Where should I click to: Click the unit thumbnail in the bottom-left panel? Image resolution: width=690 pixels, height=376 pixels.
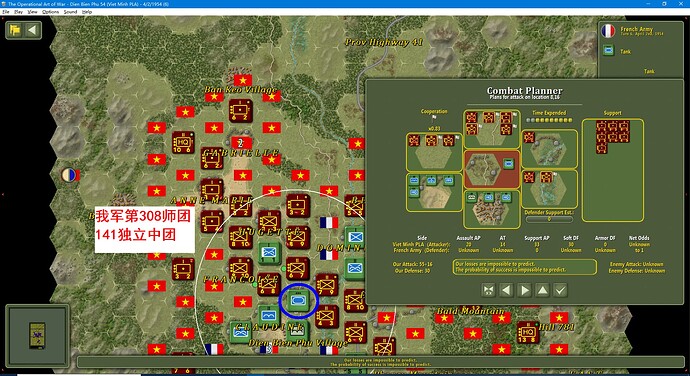click(37, 335)
